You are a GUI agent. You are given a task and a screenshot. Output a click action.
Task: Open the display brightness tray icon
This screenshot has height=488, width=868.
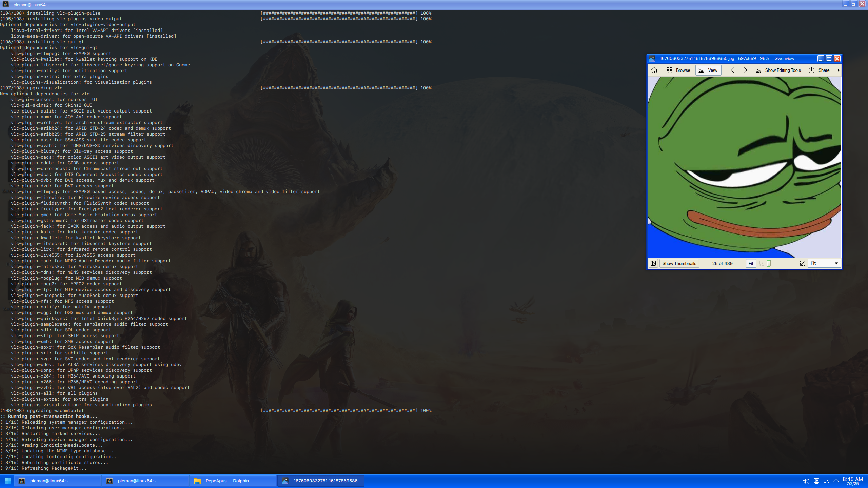816,481
